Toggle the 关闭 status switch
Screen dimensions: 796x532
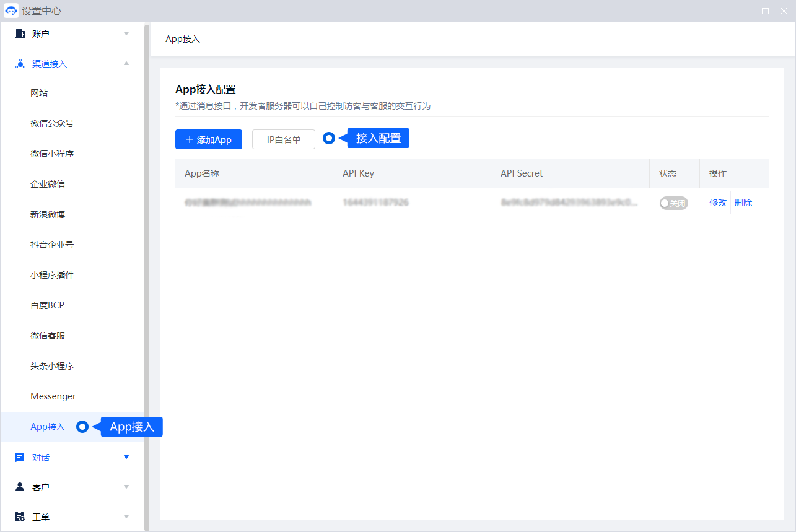coord(673,203)
